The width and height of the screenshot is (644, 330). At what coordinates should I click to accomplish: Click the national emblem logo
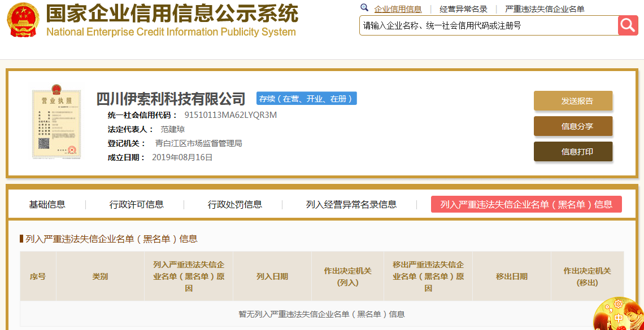point(23,20)
